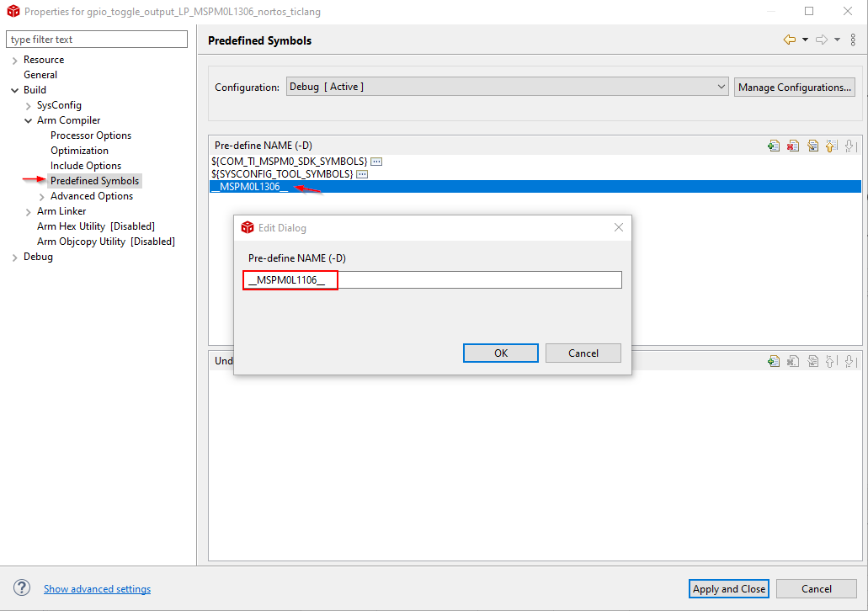Click the yellow back navigation arrow
This screenshot has width=868, height=611.
[789, 40]
